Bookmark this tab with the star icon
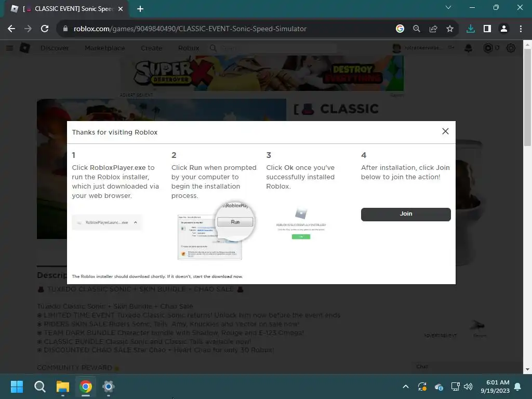532x399 pixels. click(450, 29)
